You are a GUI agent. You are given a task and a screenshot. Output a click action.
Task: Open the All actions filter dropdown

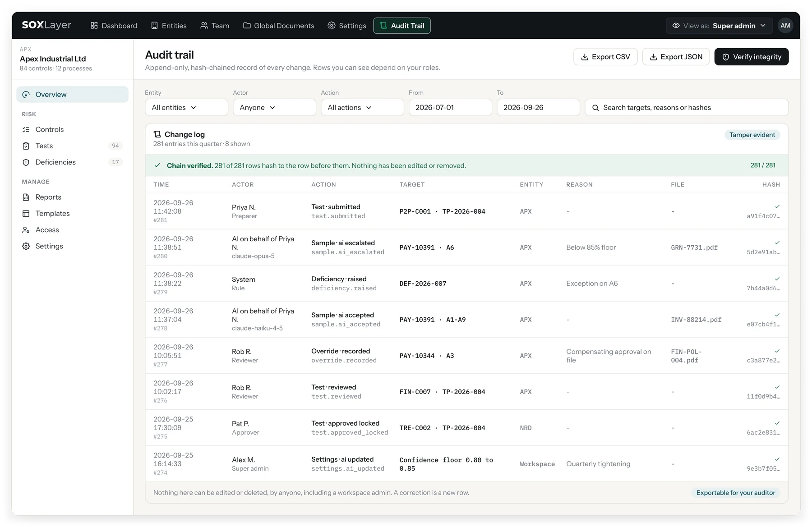click(x=362, y=108)
